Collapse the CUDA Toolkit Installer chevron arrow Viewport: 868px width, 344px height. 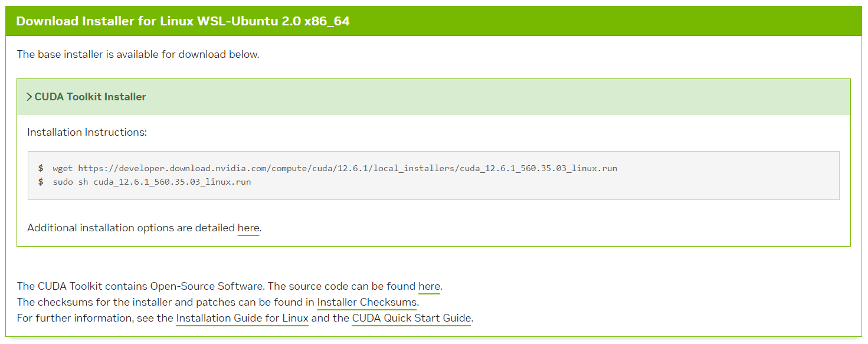(30, 97)
